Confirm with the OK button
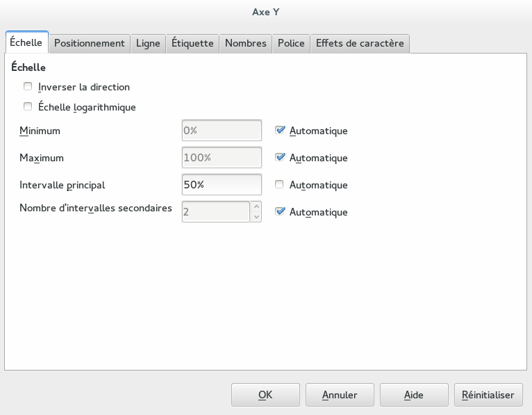532x415 pixels. 265,395
